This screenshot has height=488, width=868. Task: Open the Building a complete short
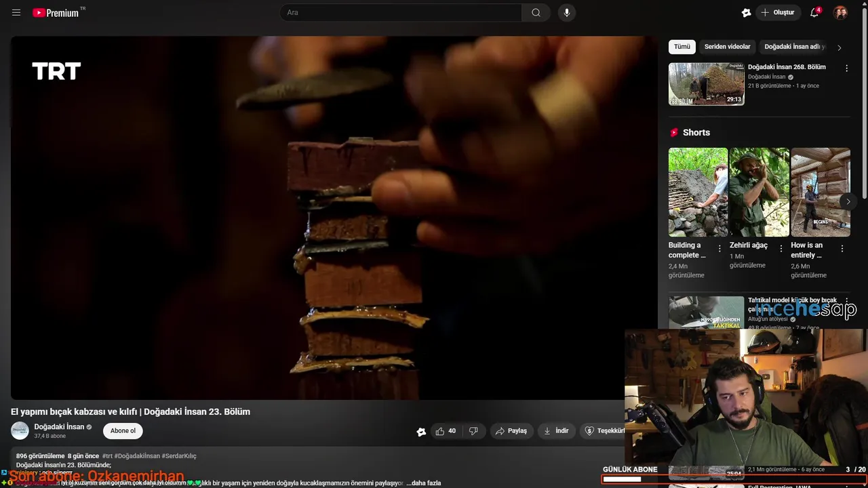[698, 192]
